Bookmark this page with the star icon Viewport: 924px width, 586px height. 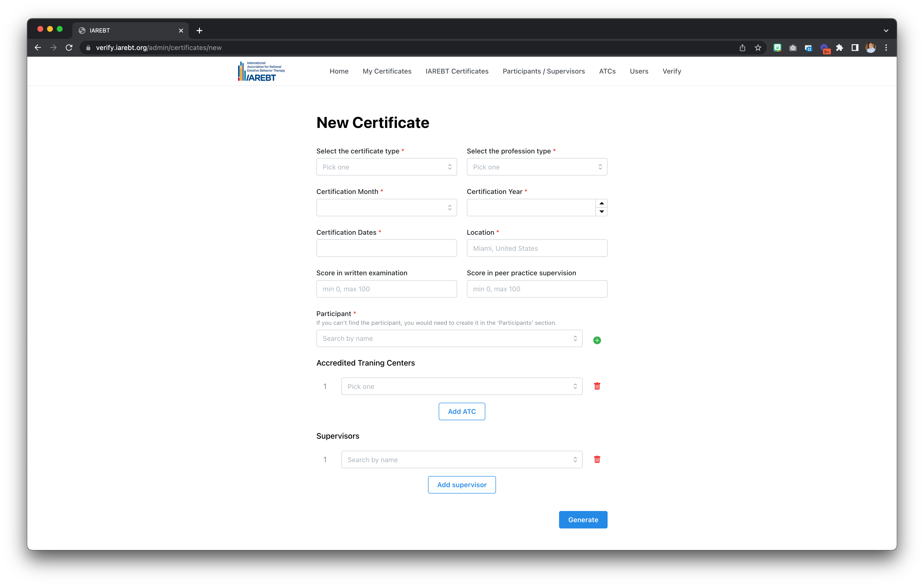click(x=758, y=48)
